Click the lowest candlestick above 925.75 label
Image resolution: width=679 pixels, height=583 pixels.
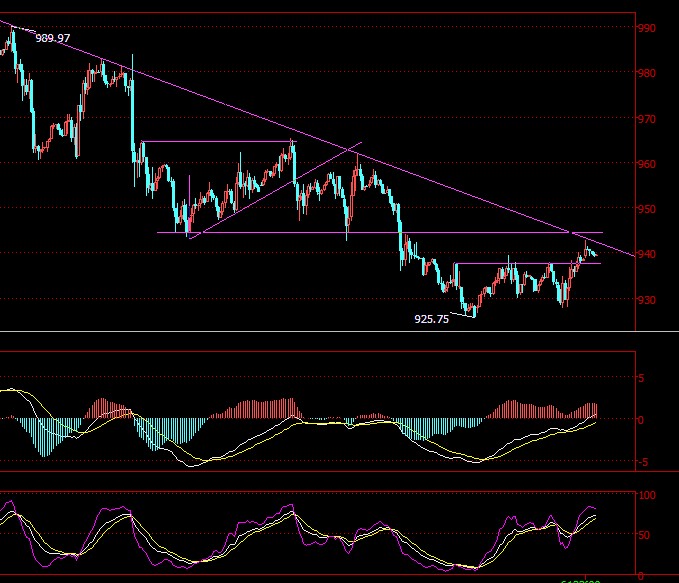[473, 312]
